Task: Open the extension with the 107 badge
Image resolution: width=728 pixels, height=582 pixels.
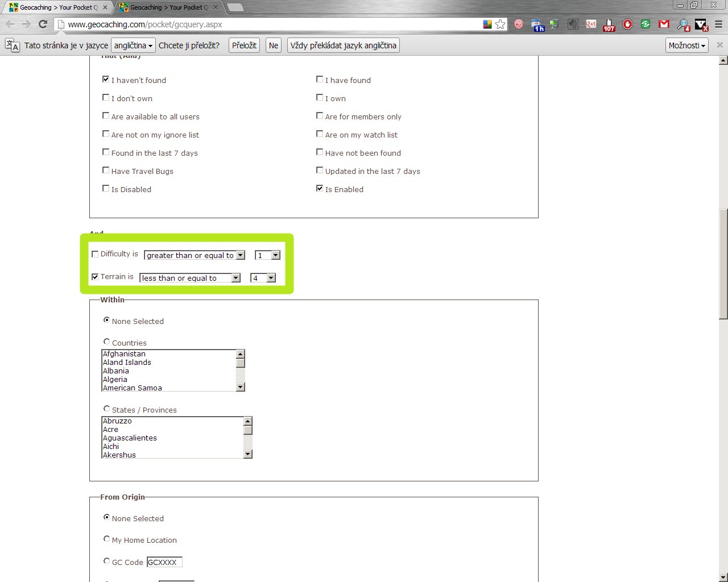Action: 609,24
